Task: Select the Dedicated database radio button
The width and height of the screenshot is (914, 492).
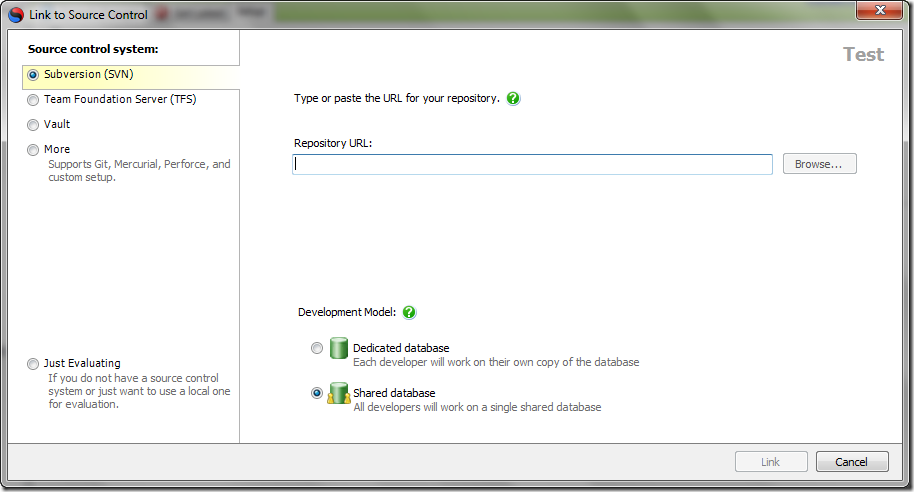Action: tap(317, 348)
